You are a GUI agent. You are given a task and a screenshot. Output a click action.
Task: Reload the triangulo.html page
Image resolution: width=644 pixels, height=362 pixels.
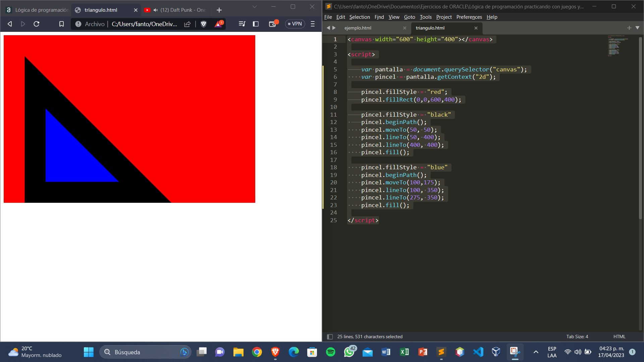click(x=37, y=24)
